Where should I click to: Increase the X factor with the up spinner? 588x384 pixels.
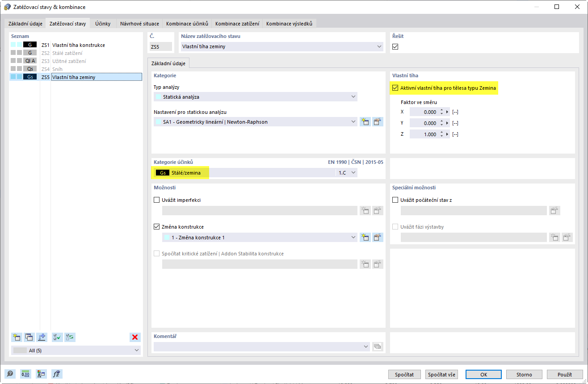point(442,110)
